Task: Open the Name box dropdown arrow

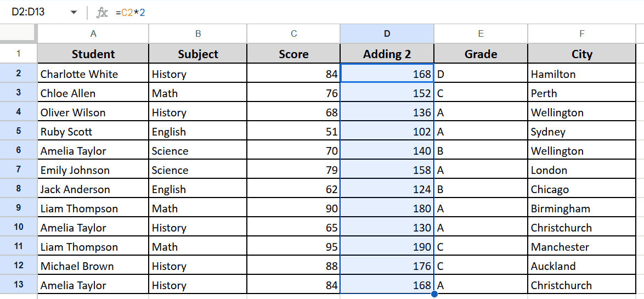Action: pyautogui.click(x=74, y=12)
